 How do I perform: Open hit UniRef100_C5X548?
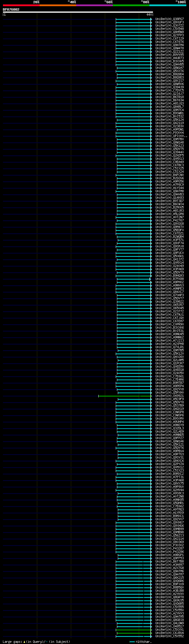(170, 29)
